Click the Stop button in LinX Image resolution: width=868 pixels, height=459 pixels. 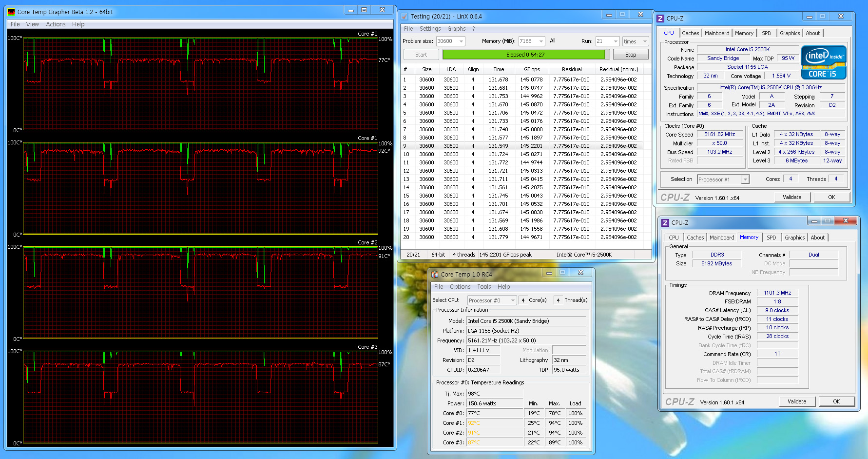coord(631,55)
